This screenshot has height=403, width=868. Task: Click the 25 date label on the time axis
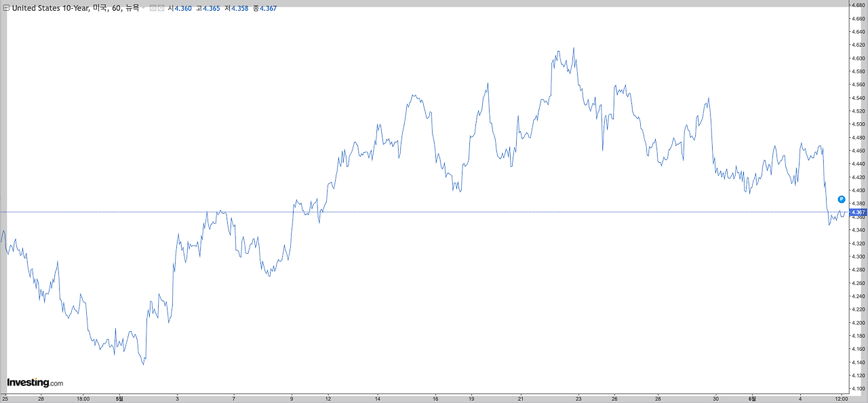pyautogui.click(x=5, y=399)
